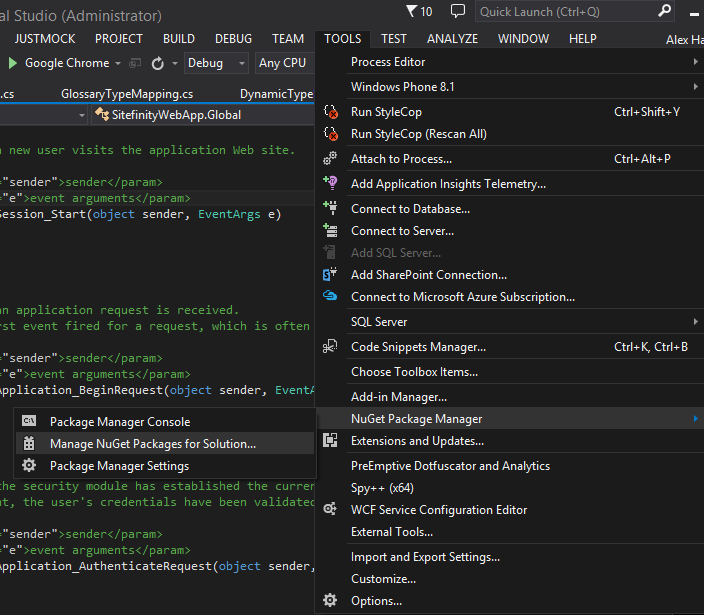Expand the Windows Phone 8.1 submenu
Viewport: 704px width, 615px height.
tap(695, 86)
